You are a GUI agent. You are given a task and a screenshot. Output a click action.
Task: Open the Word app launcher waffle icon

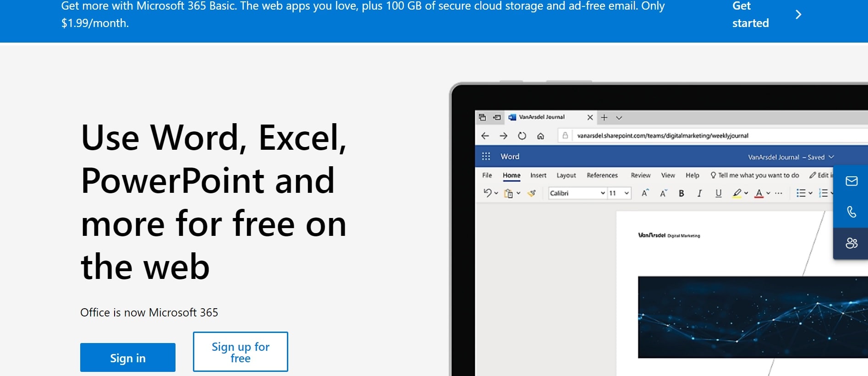pos(486,156)
